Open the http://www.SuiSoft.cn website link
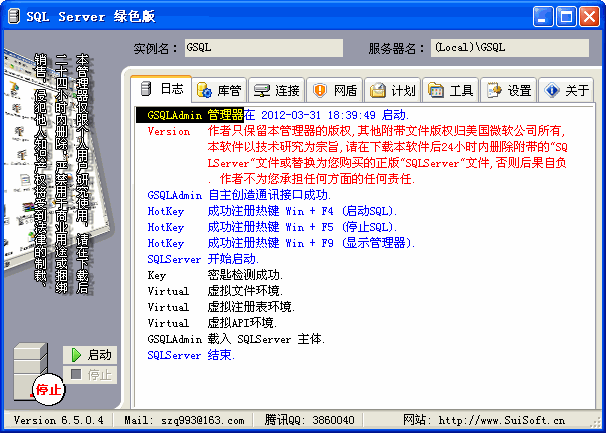Screen dimensions: 606x433 tap(501, 421)
